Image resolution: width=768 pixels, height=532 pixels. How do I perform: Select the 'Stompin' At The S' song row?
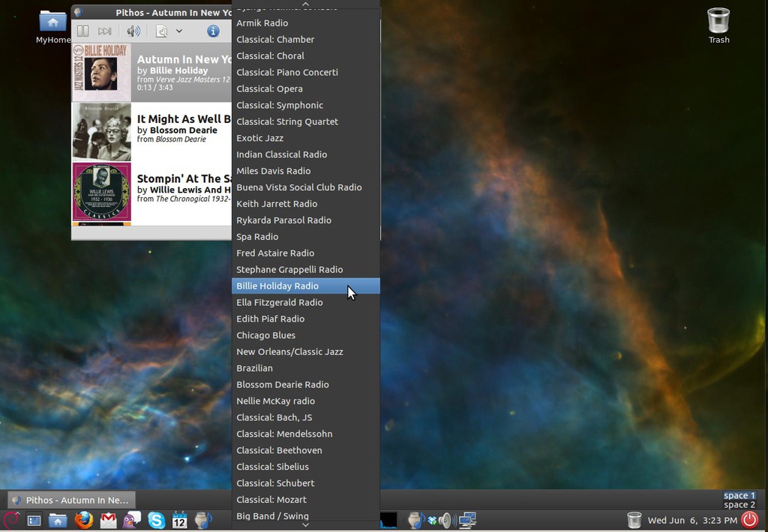(151, 192)
